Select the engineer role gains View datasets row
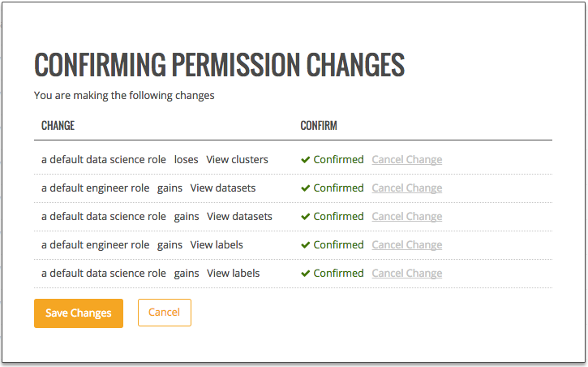Viewport: 588px width, 367px height. [x=148, y=188]
